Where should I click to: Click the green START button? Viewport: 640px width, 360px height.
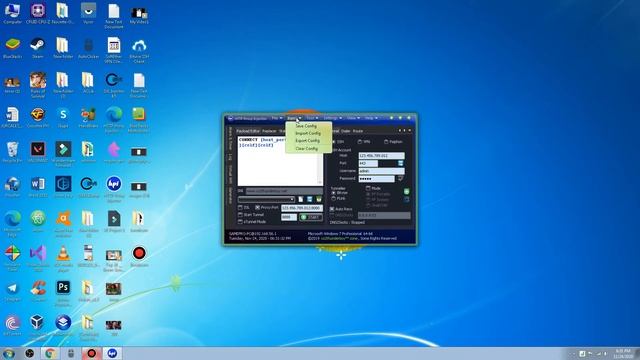point(311,218)
